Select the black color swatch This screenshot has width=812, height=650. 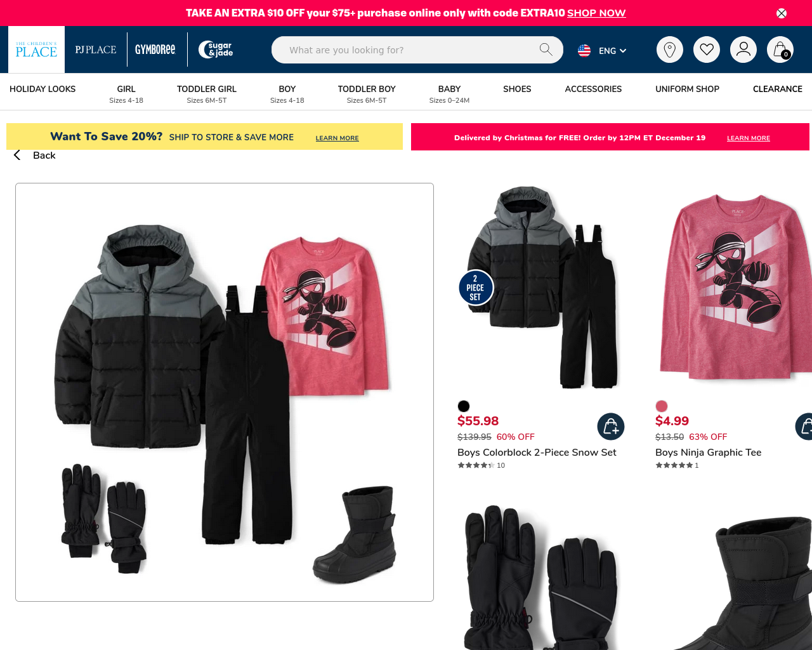464,406
